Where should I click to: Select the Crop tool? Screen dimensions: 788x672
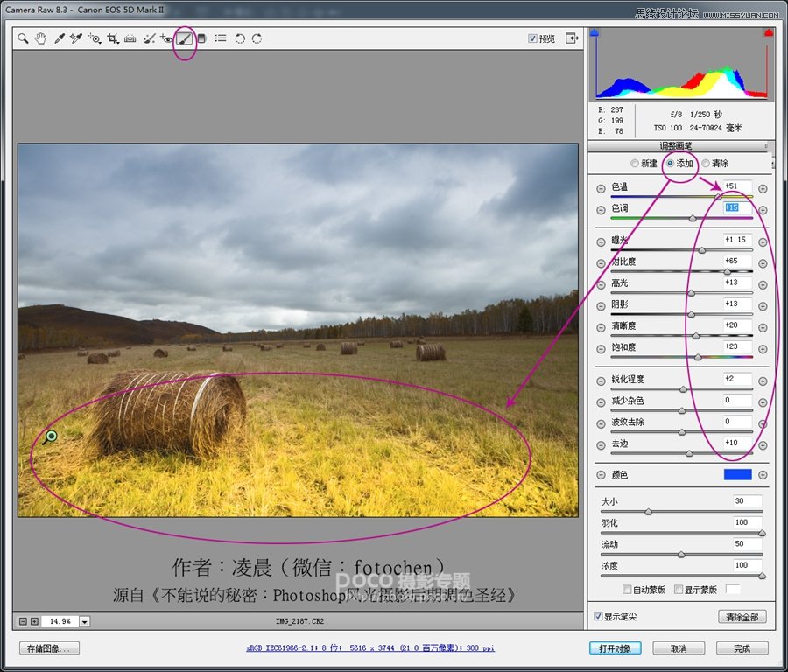113,38
